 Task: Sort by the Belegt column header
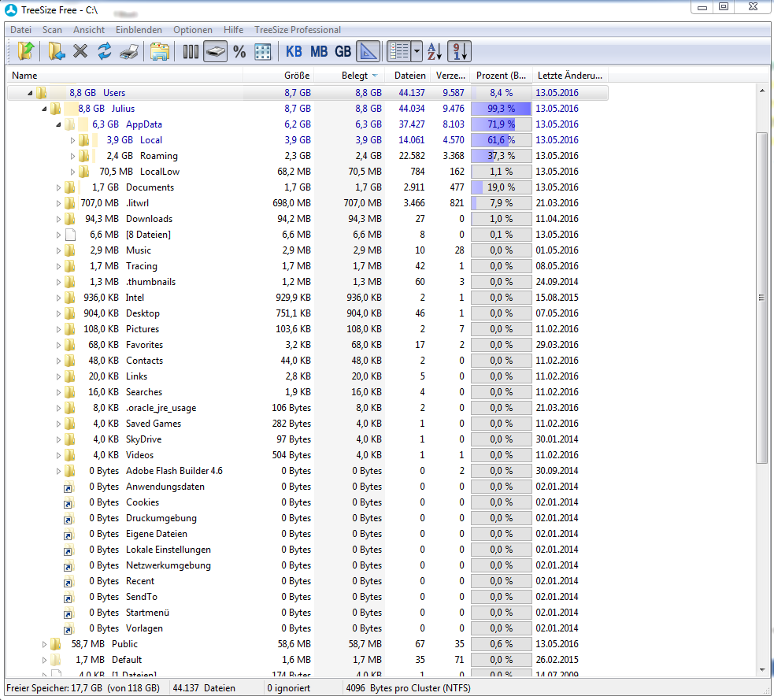pos(350,76)
